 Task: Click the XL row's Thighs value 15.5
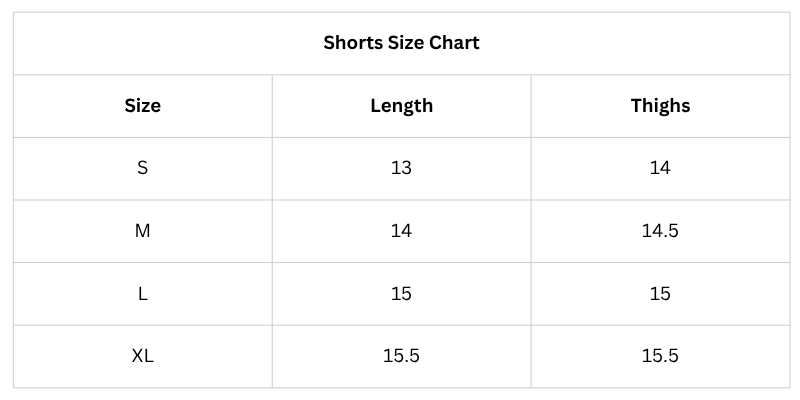pyautogui.click(x=660, y=356)
